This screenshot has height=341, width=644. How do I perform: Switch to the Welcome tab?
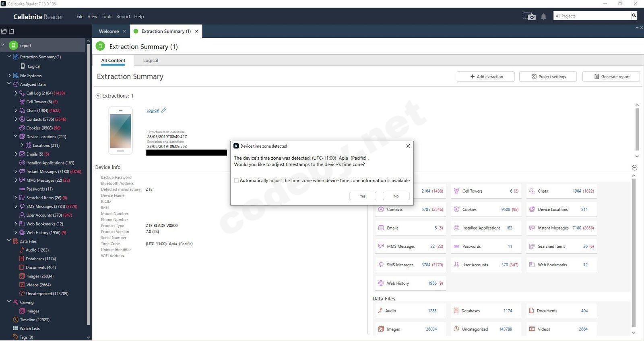109,31
